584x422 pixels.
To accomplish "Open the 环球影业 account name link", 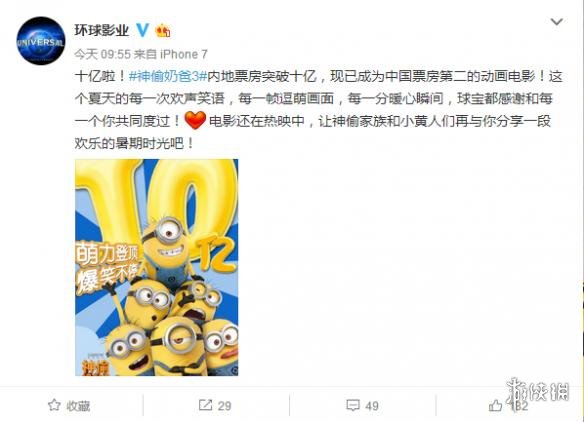I will pyautogui.click(x=101, y=30).
